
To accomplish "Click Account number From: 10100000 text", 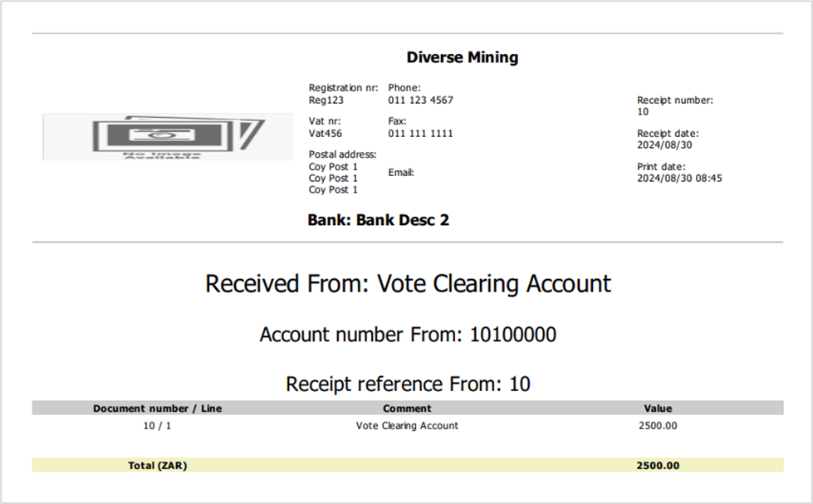I will pos(408,335).
